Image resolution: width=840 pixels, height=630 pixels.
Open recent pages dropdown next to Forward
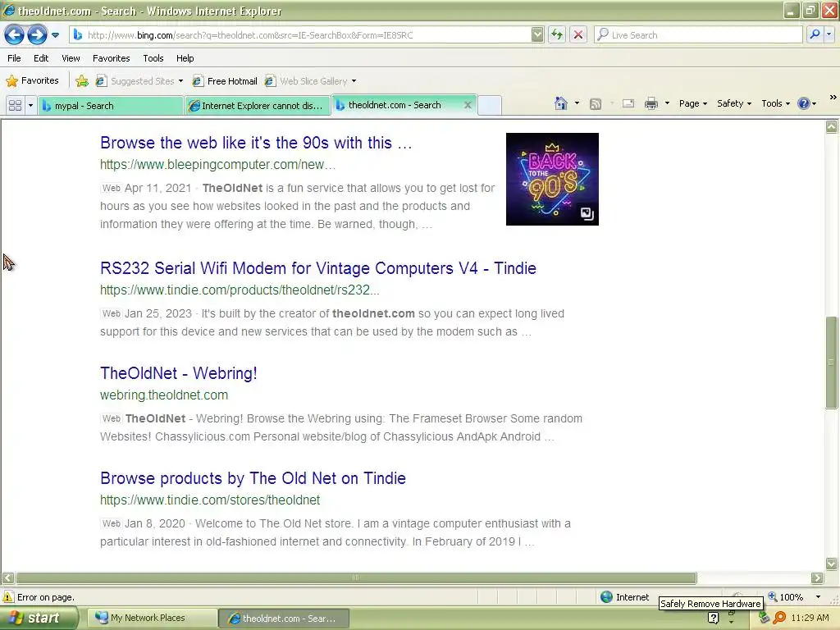[55, 35]
